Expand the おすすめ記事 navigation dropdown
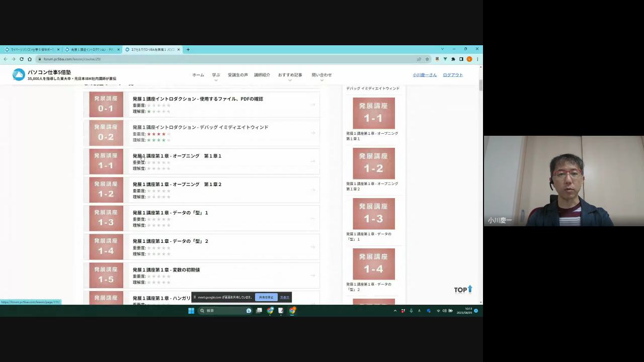Screen dimensions: 644x362 [290, 75]
